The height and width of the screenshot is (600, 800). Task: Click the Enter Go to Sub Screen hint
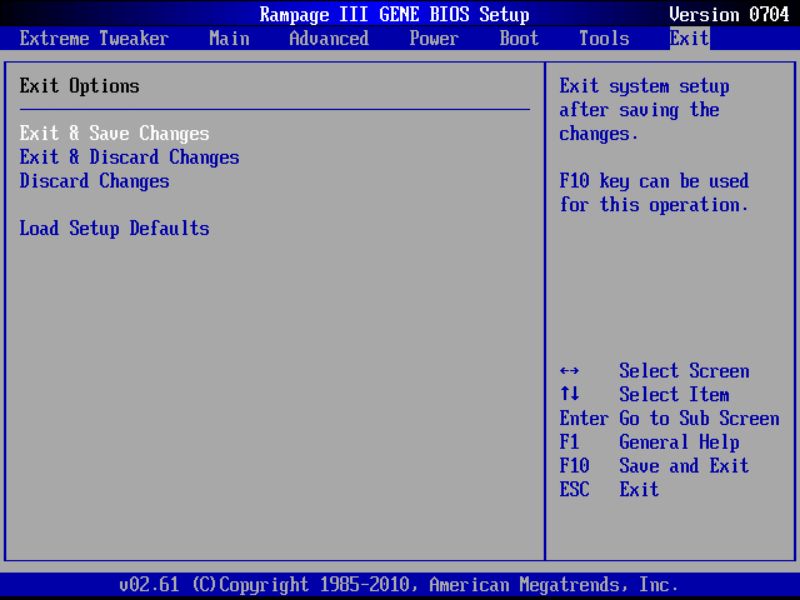(x=669, y=418)
